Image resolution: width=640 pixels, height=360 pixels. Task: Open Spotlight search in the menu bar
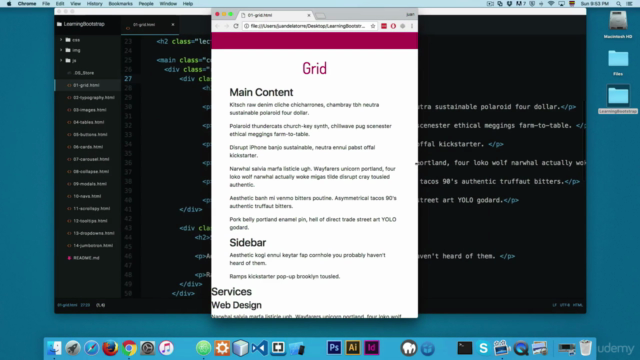coord(619,4)
